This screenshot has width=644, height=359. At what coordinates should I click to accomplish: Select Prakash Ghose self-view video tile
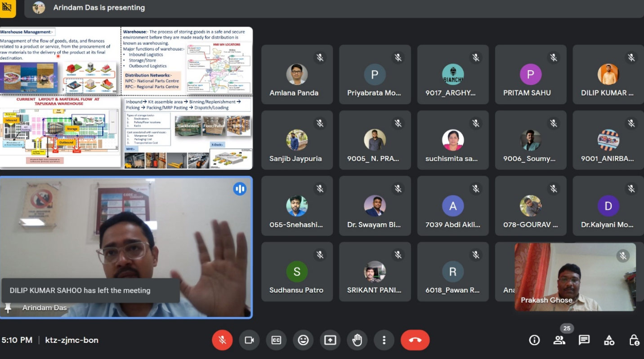click(575, 277)
